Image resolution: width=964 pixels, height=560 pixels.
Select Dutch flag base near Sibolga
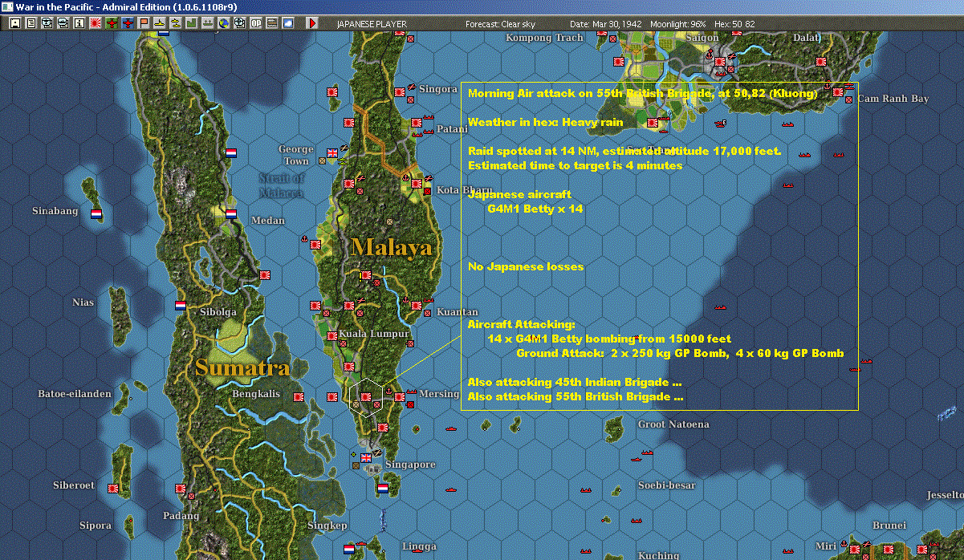point(181,305)
